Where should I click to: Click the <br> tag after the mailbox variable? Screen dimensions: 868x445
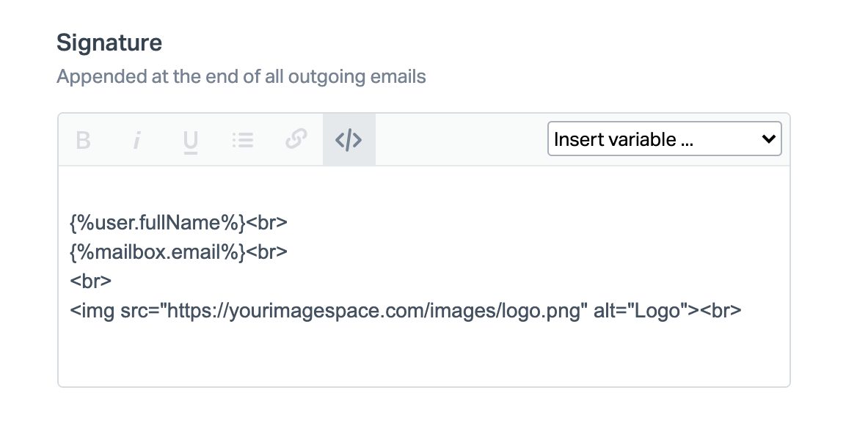click(266, 252)
